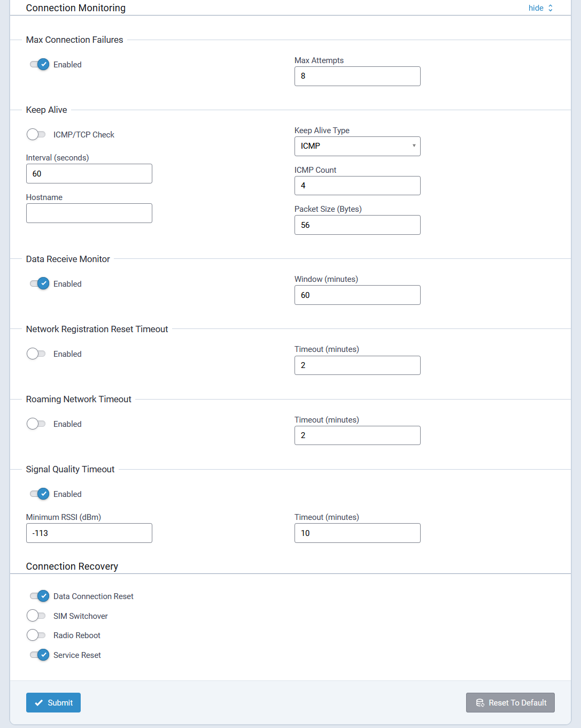Viewport: 581px width, 728px height.
Task: Click the Minimum RSSI (dBm) field
Action: click(89, 533)
